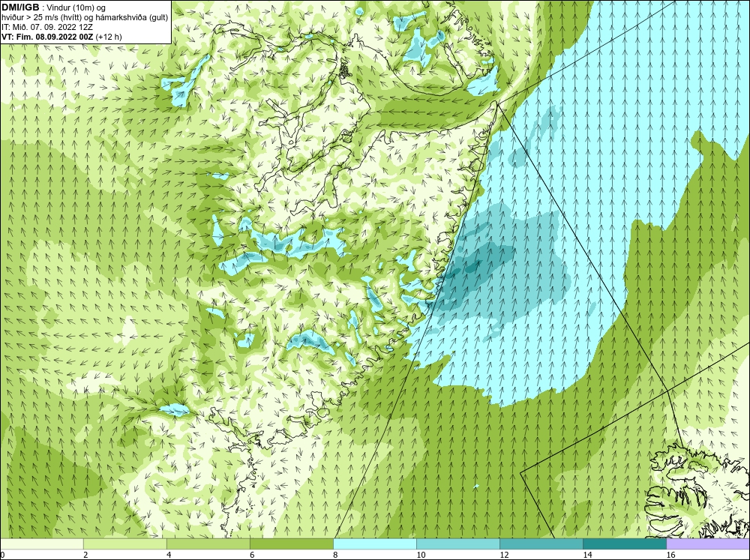Screen dimensions: 750x560
Task: Click the 4–6 m/s green legend swatch
Action: 208,544
